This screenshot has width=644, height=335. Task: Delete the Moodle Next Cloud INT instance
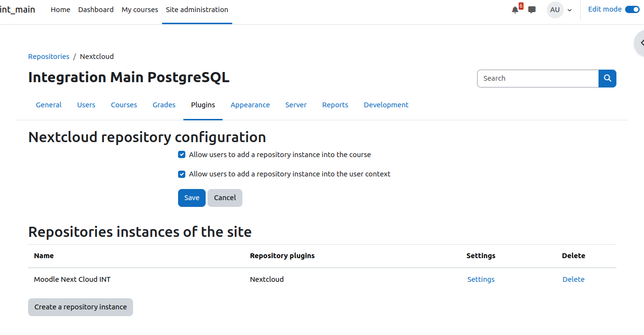pos(573,279)
